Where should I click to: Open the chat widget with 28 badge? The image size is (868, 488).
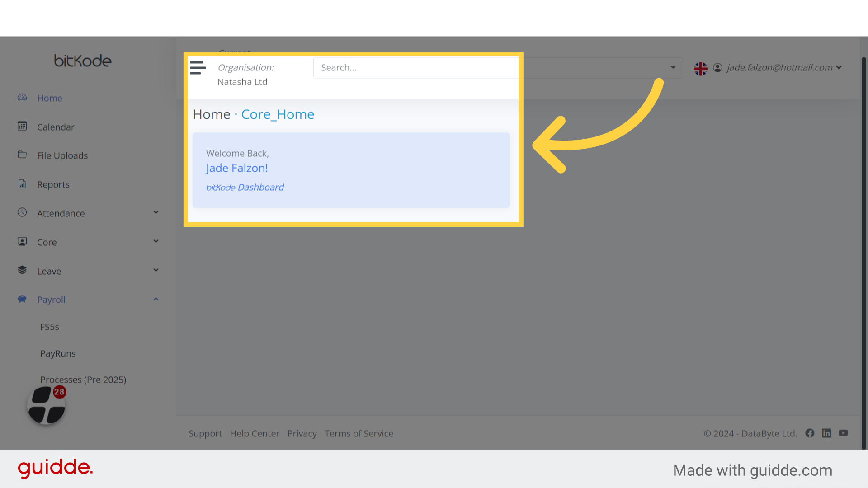coord(46,405)
